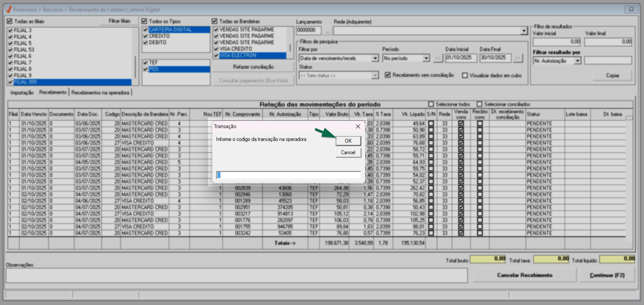This screenshot has height=305, width=644.
Task: Confirm the transaction dialog with OK
Action: click(x=348, y=141)
